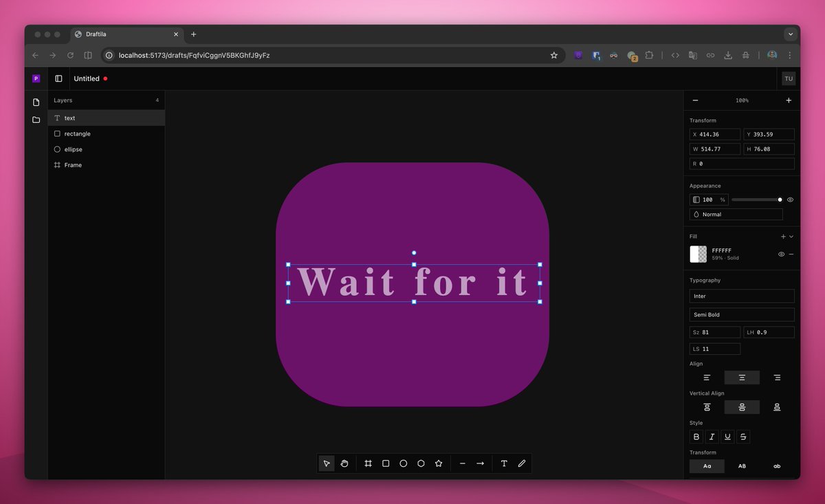Open the browser extensions puzzle icon
825x504 pixels.
[x=649, y=55]
